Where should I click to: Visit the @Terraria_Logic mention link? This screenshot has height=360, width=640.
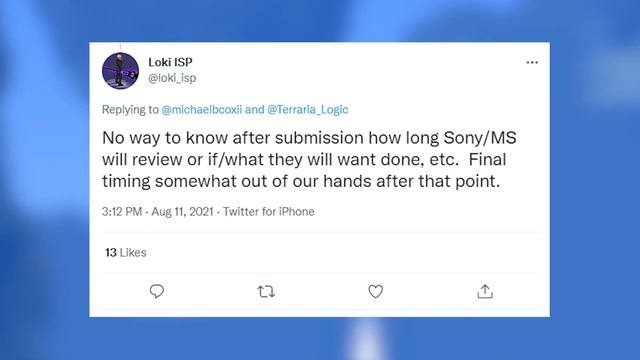[x=308, y=109]
